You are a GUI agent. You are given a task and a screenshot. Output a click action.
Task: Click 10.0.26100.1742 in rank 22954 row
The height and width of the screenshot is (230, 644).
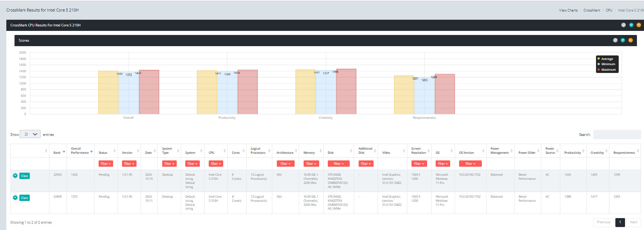click(470, 175)
